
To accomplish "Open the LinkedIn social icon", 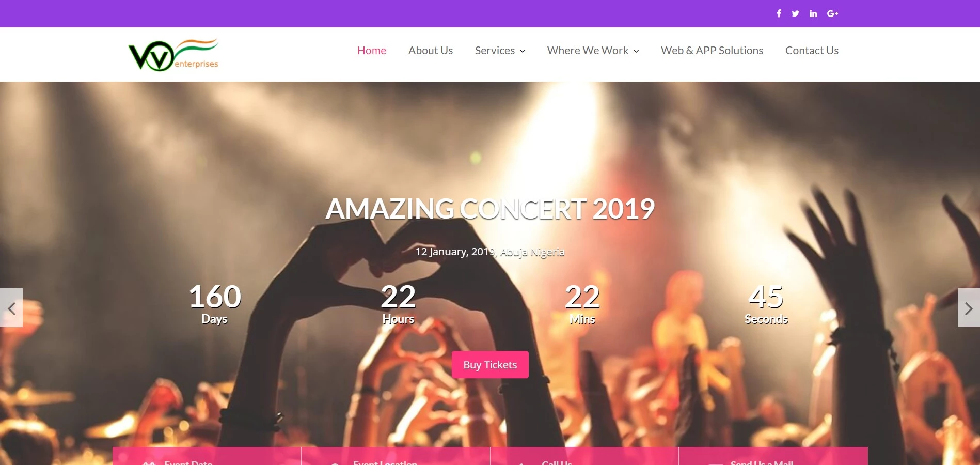I will click(813, 13).
